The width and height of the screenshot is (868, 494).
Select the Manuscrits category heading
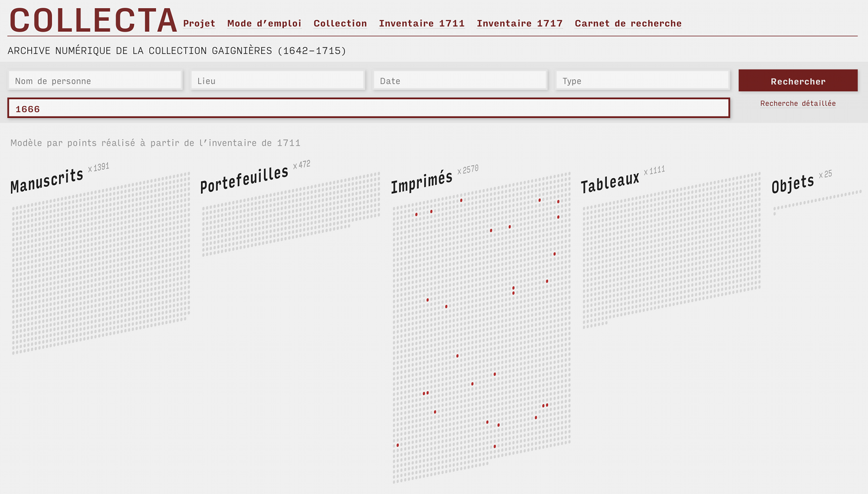(47, 180)
